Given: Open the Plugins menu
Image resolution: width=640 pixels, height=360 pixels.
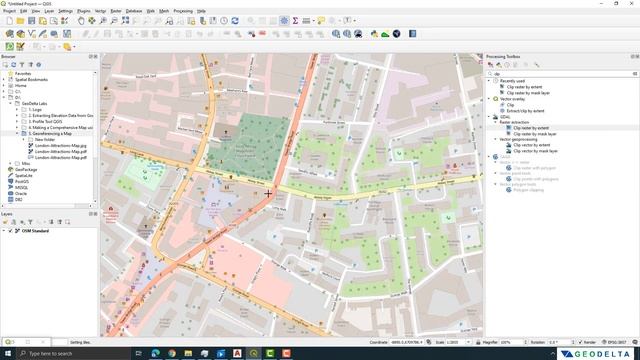Looking at the screenshot, I should [x=84, y=11].
